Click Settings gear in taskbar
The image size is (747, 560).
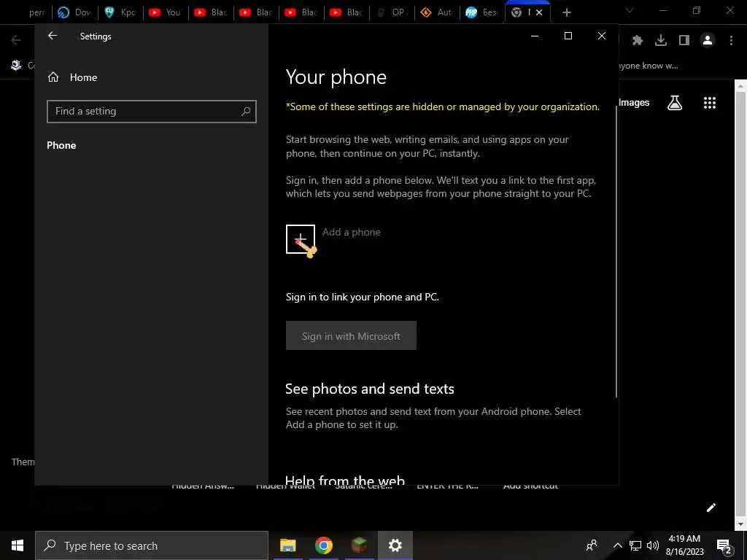[395, 545]
